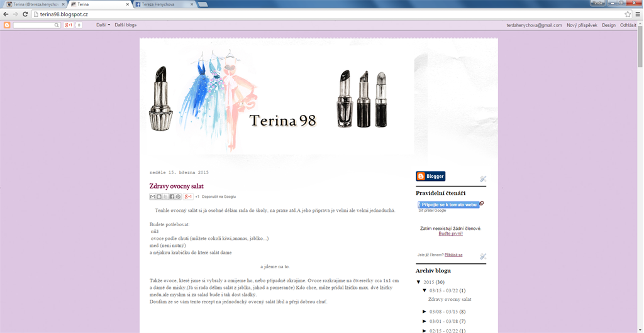Open the Design link in navbar
644x333 pixels.
[609, 25]
